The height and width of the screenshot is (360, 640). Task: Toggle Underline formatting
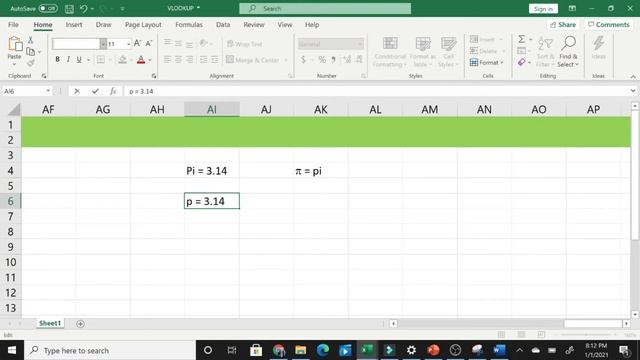tap(79, 60)
